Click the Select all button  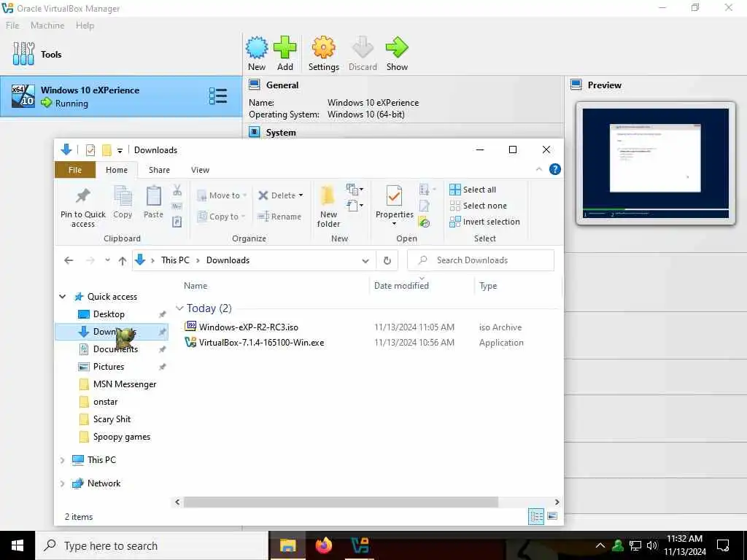click(x=473, y=190)
